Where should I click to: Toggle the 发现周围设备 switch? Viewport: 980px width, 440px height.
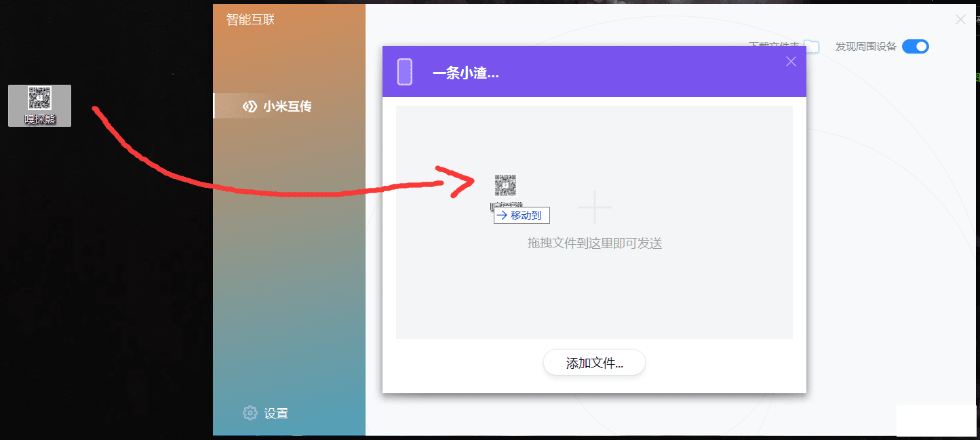[915, 46]
